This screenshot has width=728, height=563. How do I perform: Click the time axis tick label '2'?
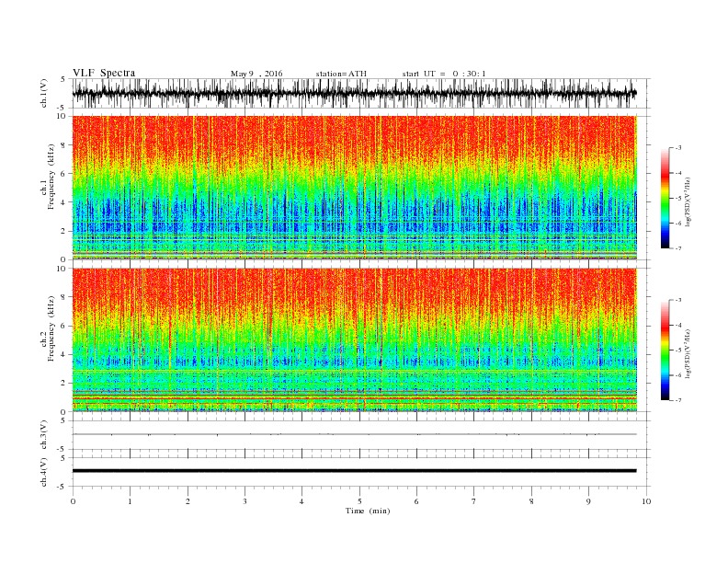[x=188, y=501]
